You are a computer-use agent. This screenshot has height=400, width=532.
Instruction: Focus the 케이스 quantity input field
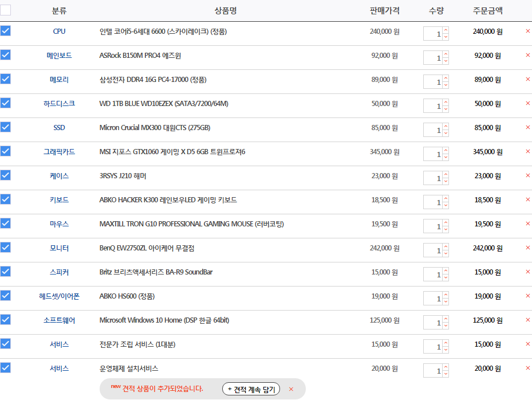click(x=433, y=178)
